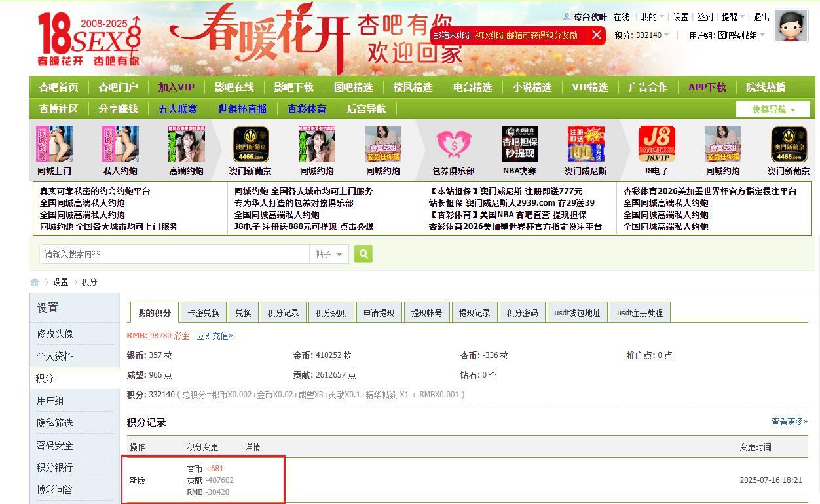This screenshot has width=820, height=504.
Task: Click the 立即充值 recharge link
Action: click(x=215, y=336)
